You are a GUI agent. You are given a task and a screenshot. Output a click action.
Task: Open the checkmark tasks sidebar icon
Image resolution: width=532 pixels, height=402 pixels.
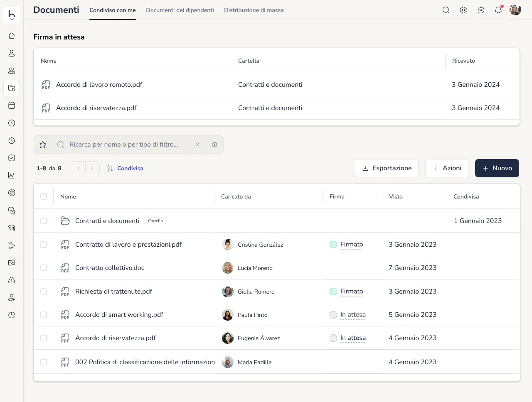pyautogui.click(x=12, y=158)
